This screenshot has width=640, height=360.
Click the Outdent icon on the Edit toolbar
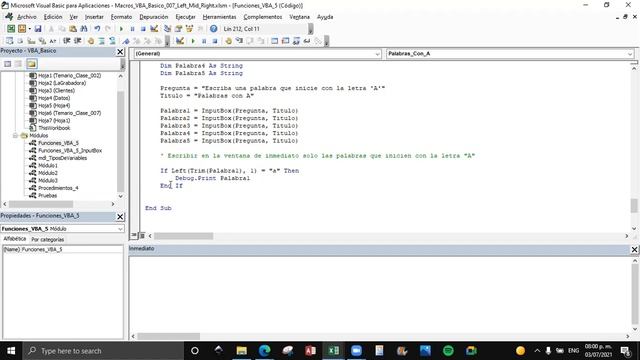click(x=78, y=41)
